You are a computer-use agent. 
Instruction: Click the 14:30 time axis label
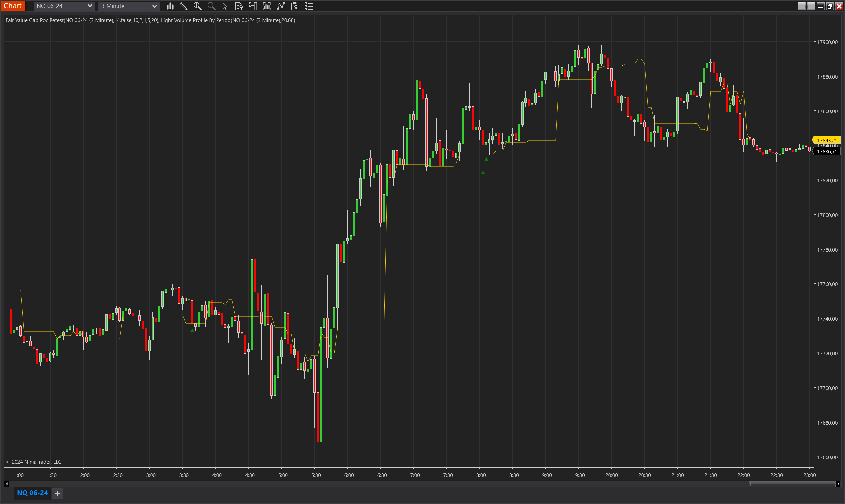(248, 475)
